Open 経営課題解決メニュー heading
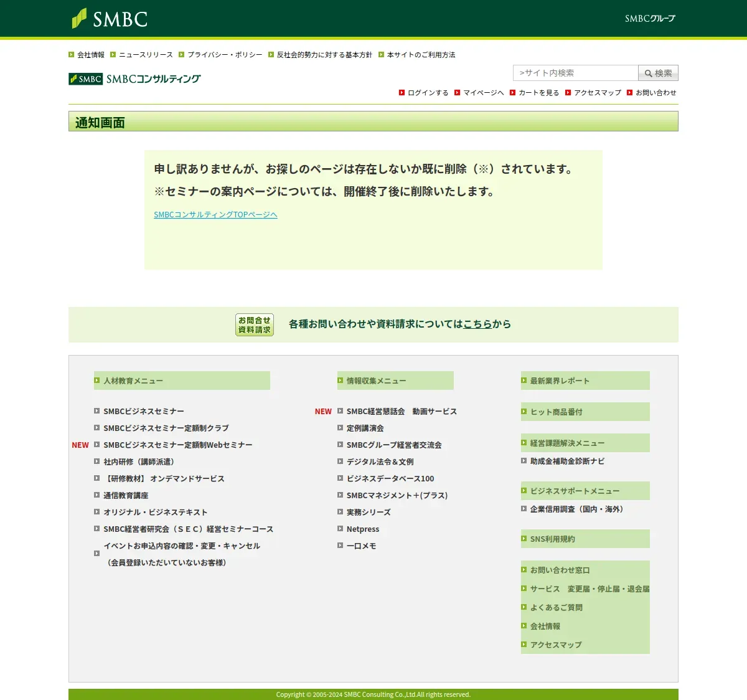The height and width of the screenshot is (700, 747). (585, 443)
